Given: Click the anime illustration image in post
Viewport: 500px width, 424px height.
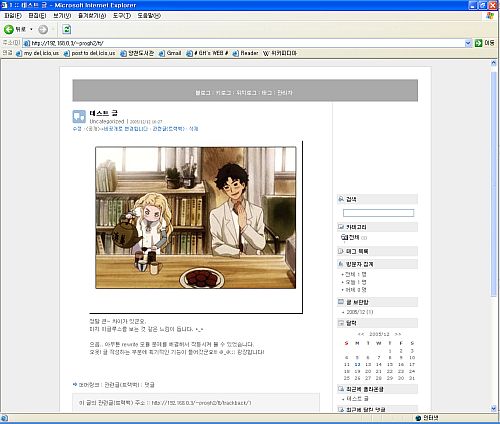Looking at the screenshot, I should pos(196,218).
